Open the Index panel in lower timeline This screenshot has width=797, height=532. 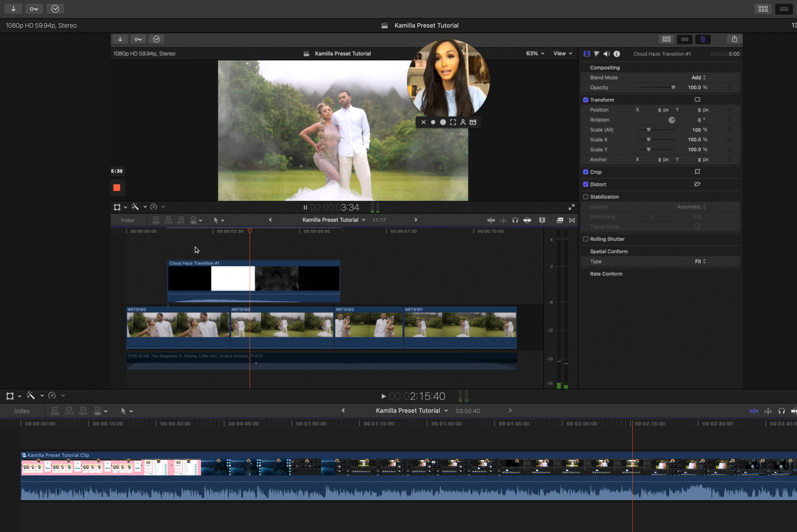[x=22, y=411]
